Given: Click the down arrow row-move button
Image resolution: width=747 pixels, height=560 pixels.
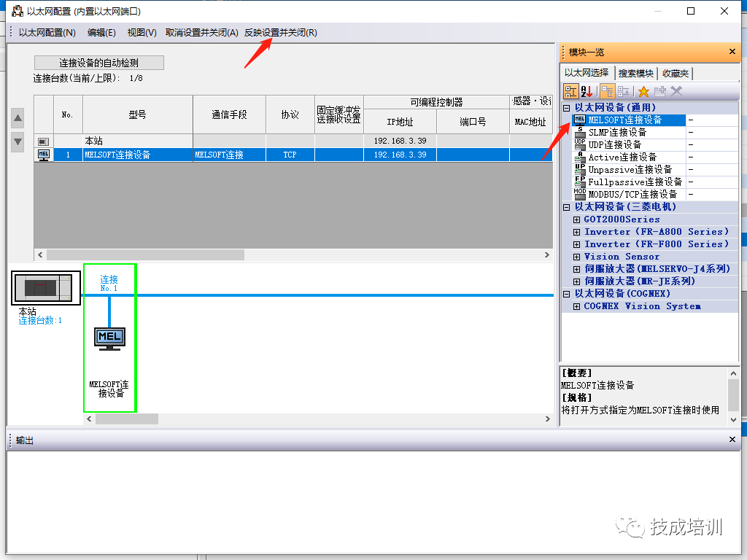Looking at the screenshot, I should 18,142.
